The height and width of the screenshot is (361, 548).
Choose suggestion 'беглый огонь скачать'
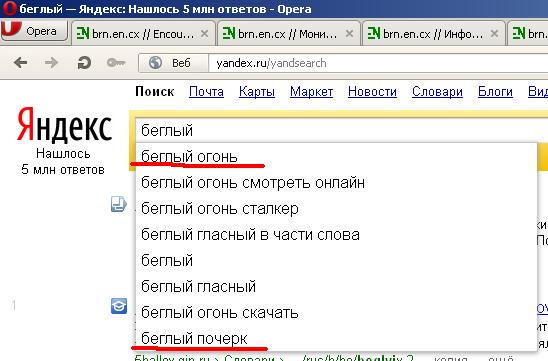(336, 312)
